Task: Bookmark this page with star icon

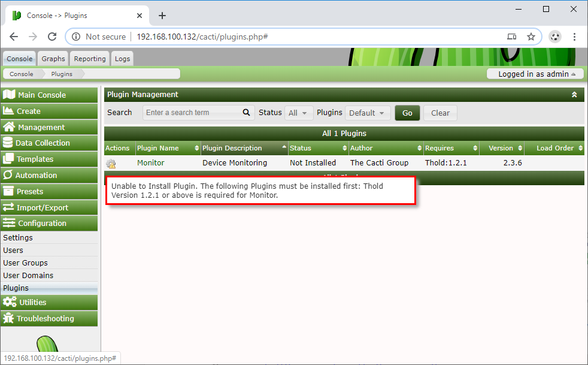Action: click(x=531, y=37)
